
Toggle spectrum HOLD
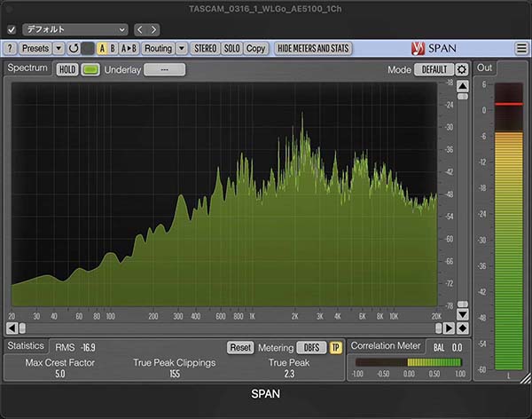(67, 69)
